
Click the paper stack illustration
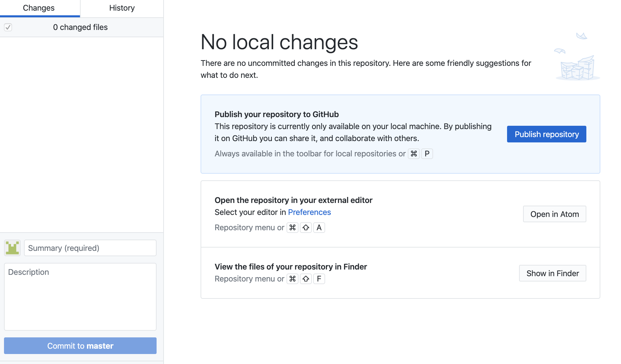[578, 57]
